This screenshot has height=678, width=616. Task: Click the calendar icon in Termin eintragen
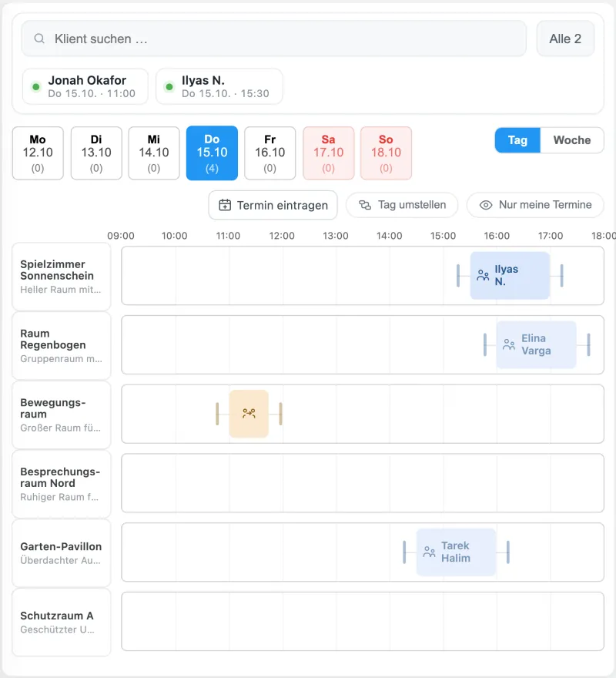pos(225,205)
